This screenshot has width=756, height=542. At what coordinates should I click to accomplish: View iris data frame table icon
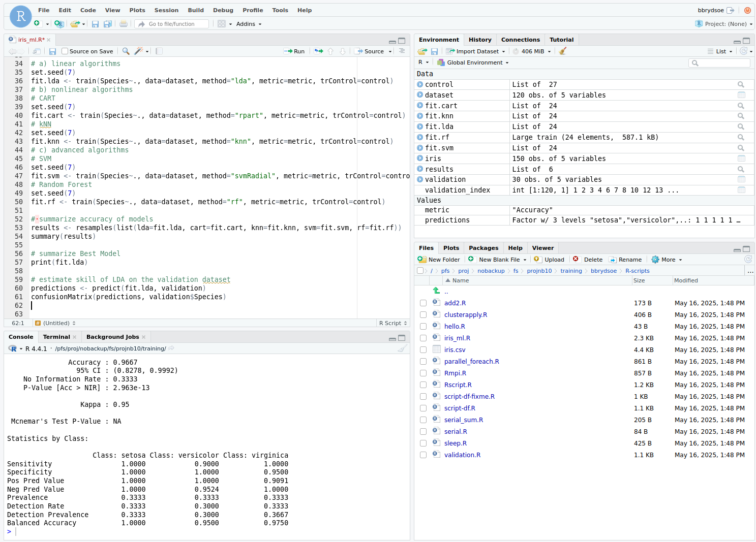[x=741, y=158]
